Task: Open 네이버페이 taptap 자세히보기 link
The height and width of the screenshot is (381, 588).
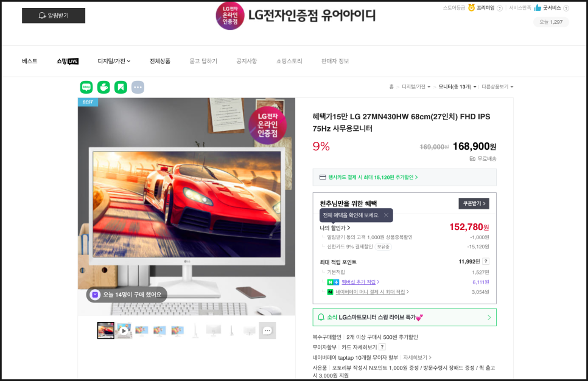Action: 416,357
